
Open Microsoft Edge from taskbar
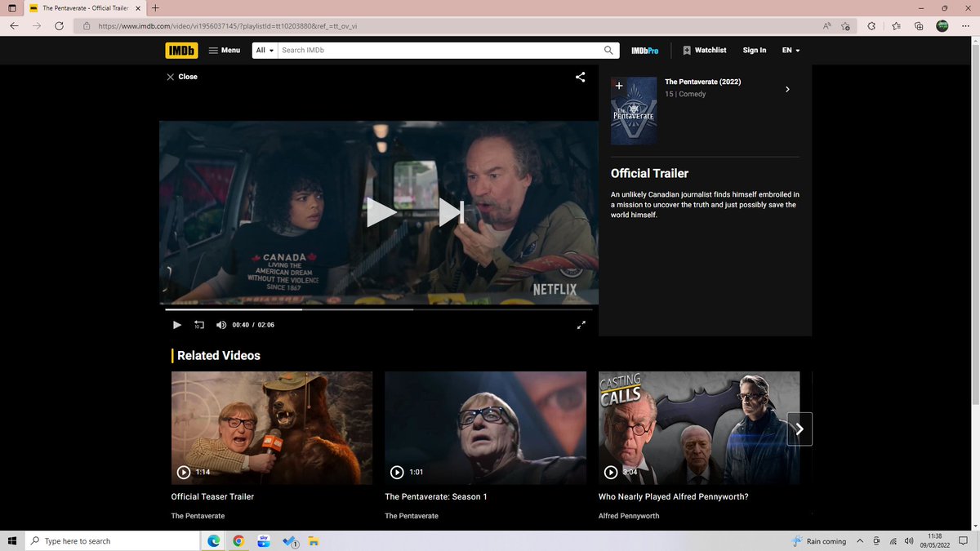[x=213, y=541]
